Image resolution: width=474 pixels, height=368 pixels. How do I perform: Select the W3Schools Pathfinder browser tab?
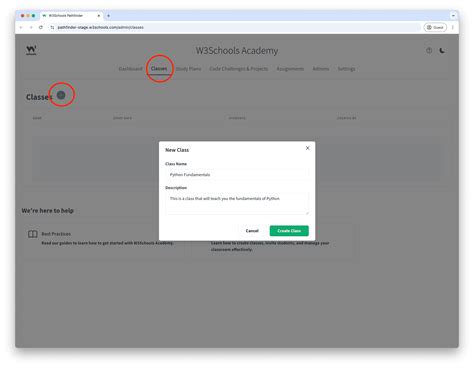(x=71, y=16)
